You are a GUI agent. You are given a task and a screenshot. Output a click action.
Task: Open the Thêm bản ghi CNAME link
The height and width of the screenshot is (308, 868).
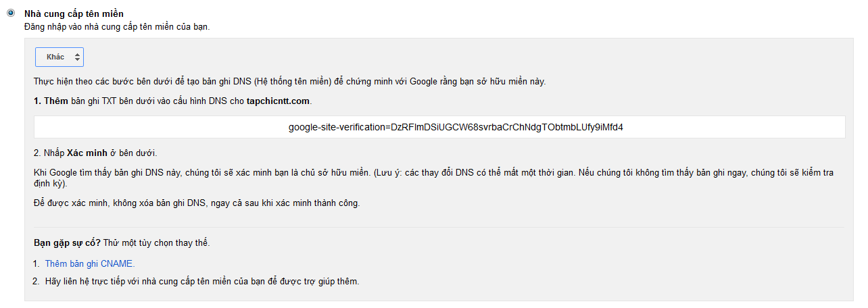point(90,264)
